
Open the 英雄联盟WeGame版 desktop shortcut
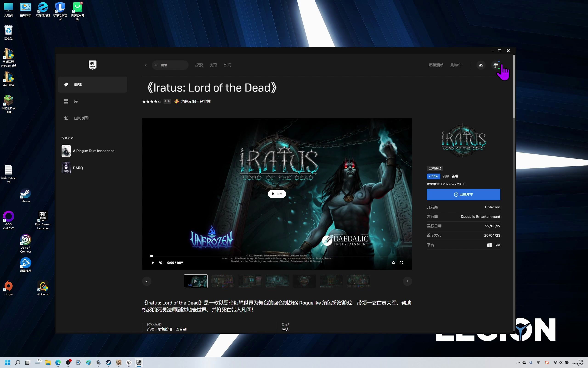[8, 58]
